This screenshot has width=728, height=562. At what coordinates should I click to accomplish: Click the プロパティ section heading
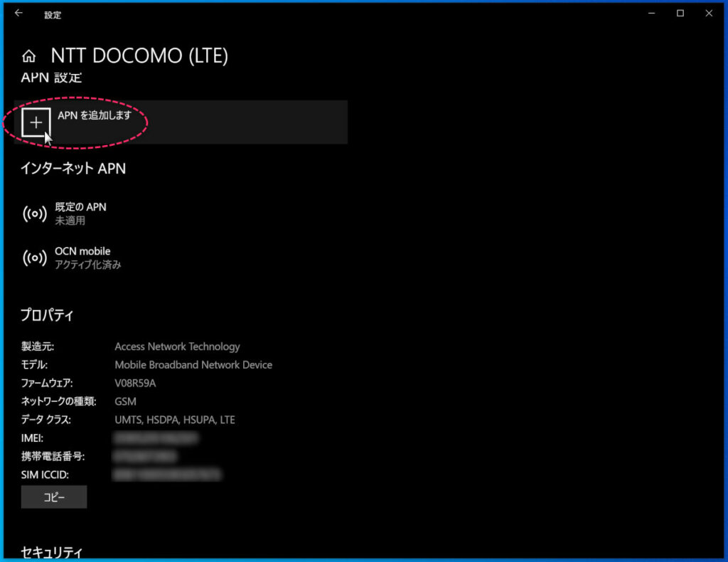pos(48,315)
